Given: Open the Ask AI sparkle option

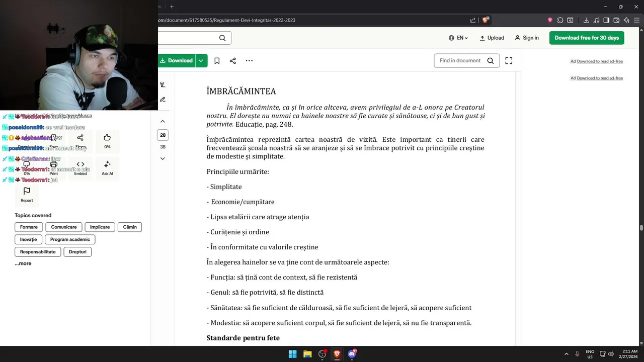Looking at the screenshot, I should (107, 167).
